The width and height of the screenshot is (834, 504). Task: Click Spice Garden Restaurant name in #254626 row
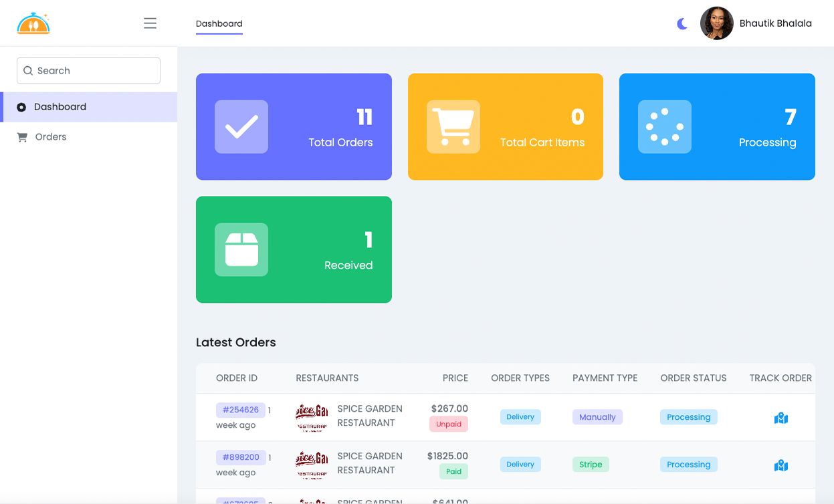tap(370, 416)
